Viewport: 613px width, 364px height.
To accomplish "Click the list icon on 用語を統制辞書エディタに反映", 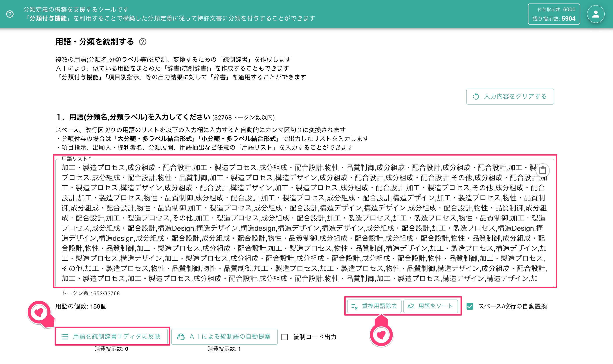I will tap(65, 337).
